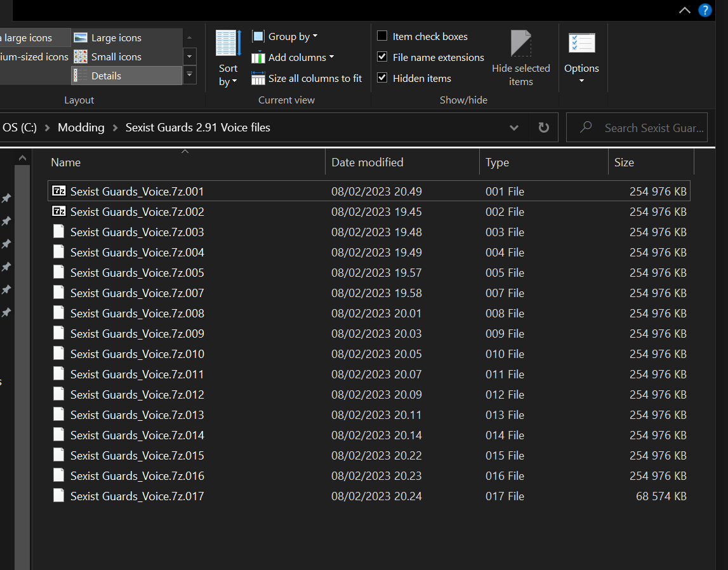This screenshot has height=570, width=728.
Task: Expand the layout gallery more arrow
Action: point(189,75)
